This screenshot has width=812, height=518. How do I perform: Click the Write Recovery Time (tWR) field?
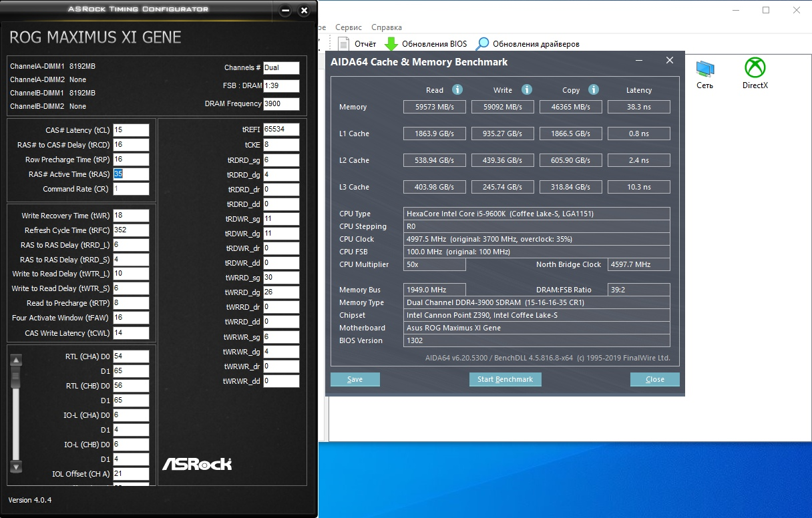coord(131,216)
